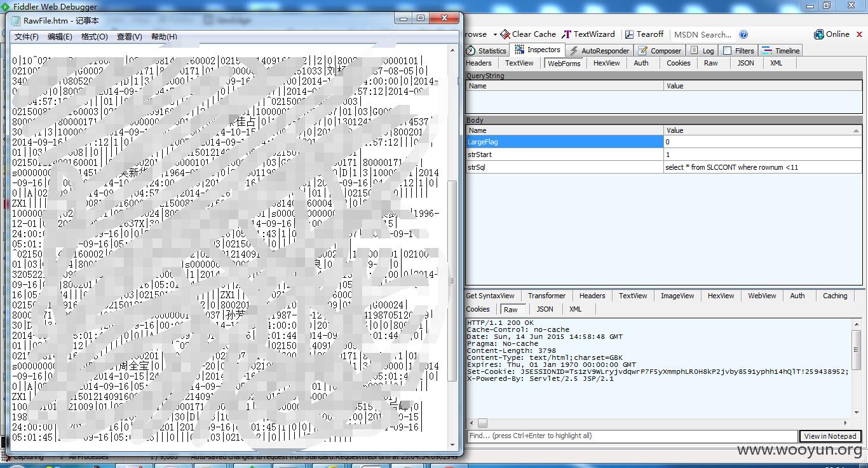Open the Timeline tab
This screenshot has width=868, height=468.
click(781, 50)
